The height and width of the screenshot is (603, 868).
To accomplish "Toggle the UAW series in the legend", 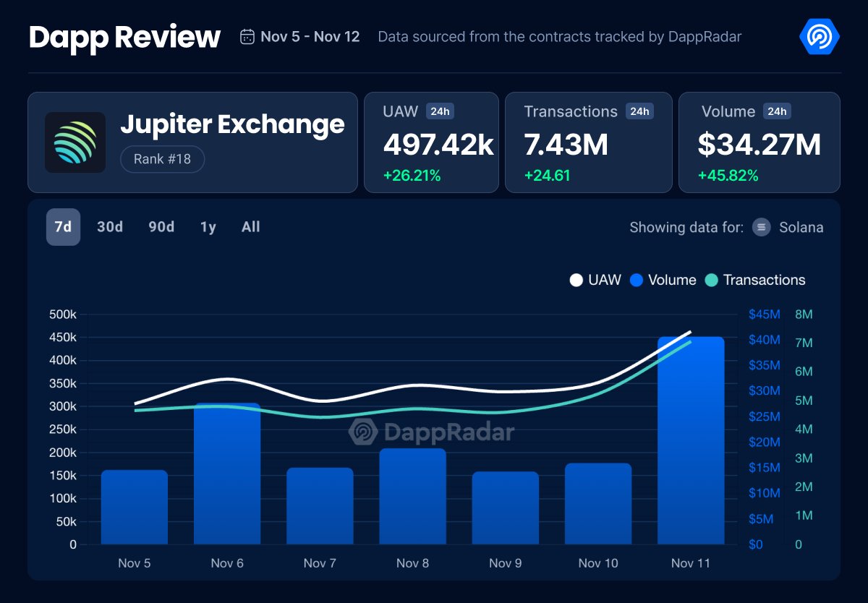I will (595, 280).
